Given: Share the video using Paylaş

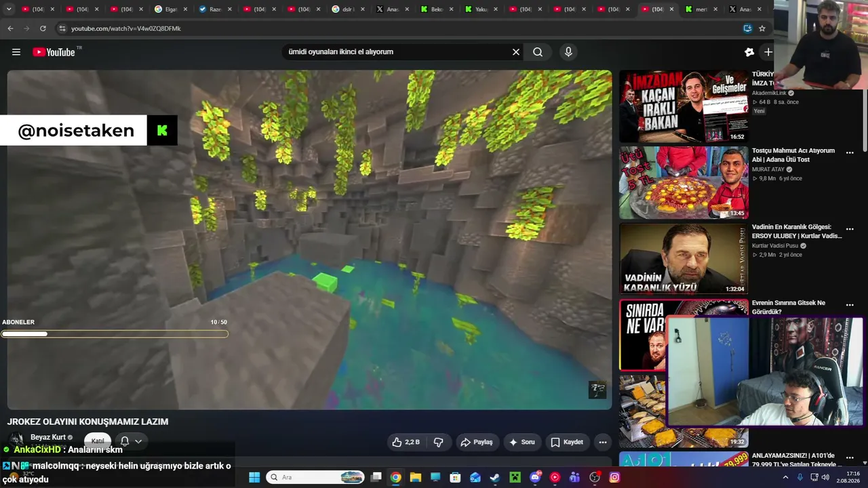Looking at the screenshot, I should pyautogui.click(x=477, y=442).
